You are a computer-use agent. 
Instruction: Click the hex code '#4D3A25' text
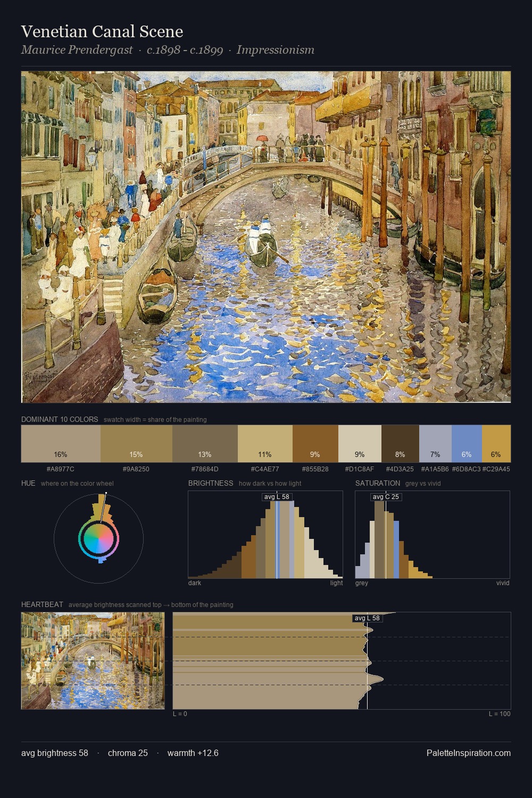(400, 469)
